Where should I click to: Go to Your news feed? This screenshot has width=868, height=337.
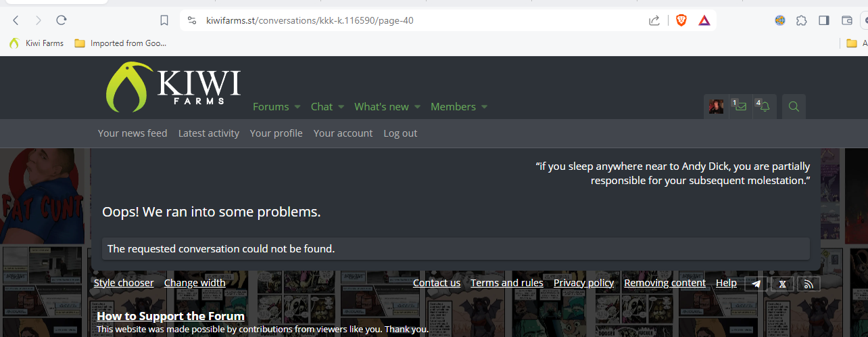click(x=132, y=133)
